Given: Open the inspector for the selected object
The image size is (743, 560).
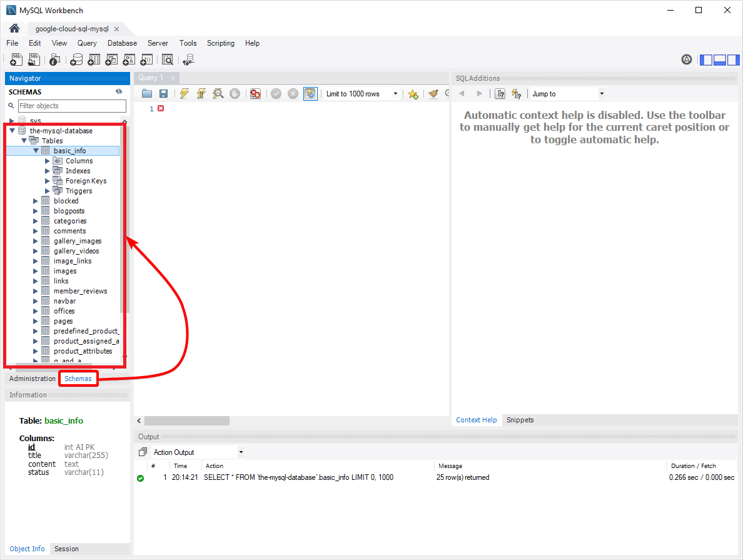Looking at the screenshot, I should pos(54,59).
